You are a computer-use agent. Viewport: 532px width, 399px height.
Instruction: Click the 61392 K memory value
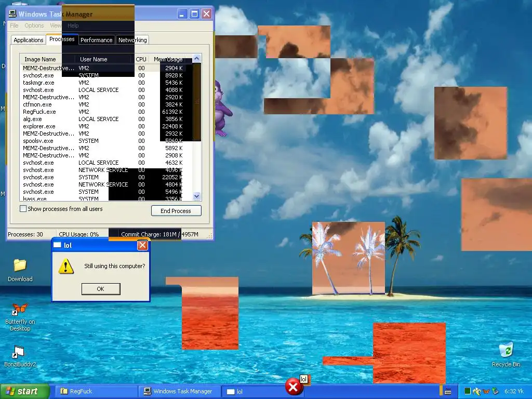point(172,112)
